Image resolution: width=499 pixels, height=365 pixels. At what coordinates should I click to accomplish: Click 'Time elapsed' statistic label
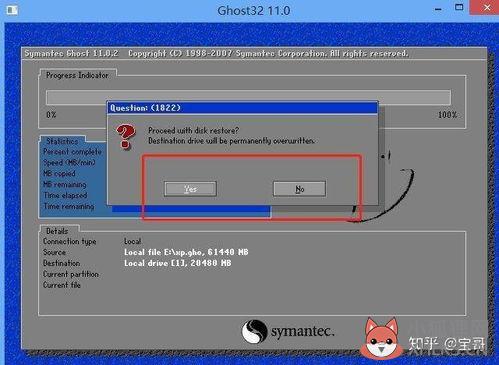(65, 195)
